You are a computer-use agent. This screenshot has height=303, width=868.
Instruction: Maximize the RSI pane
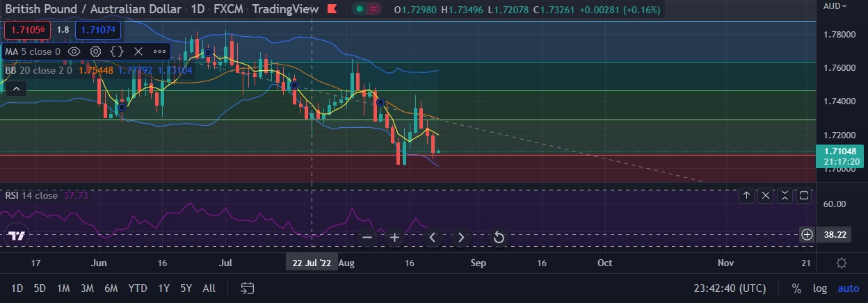tap(803, 196)
